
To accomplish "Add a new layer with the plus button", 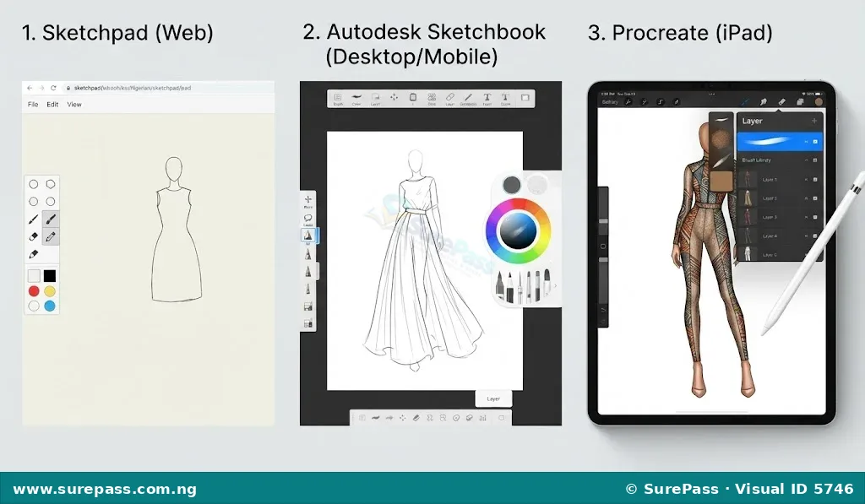I will pyautogui.click(x=814, y=121).
